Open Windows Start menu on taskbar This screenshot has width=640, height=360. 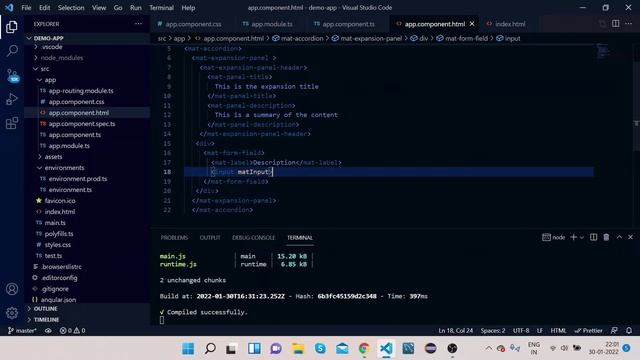pyautogui.click(x=188, y=348)
